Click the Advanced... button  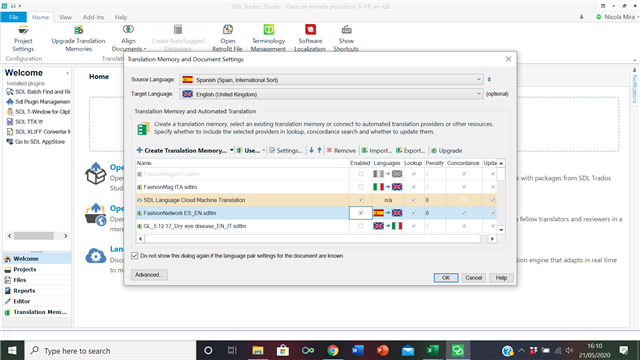point(149,275)
